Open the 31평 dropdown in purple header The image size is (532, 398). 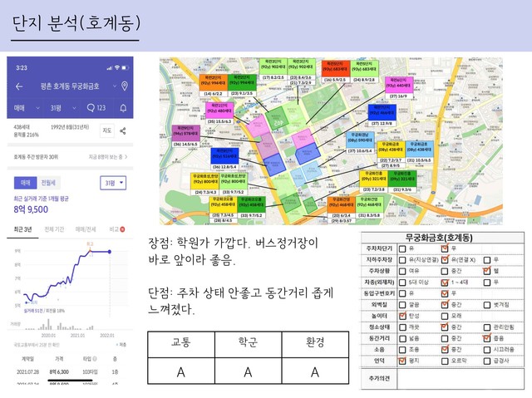click(63, 108)
